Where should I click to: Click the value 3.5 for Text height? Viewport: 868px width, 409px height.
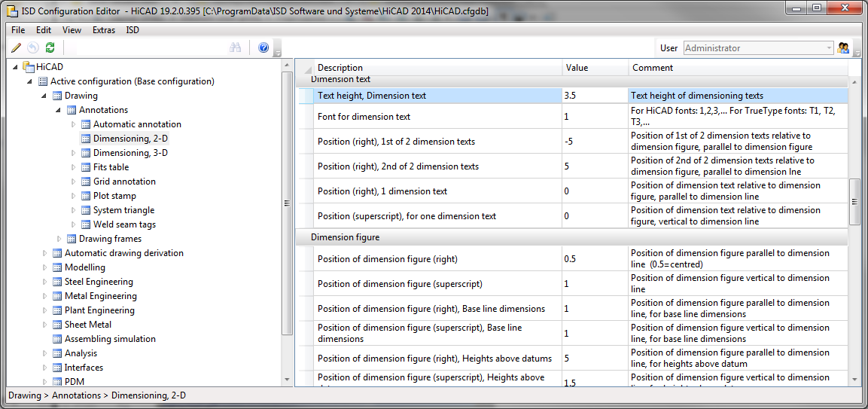click(x=572, y=96)
